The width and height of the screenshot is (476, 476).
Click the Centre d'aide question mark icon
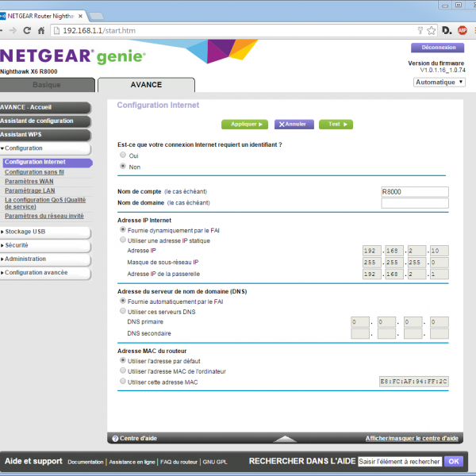115,438
